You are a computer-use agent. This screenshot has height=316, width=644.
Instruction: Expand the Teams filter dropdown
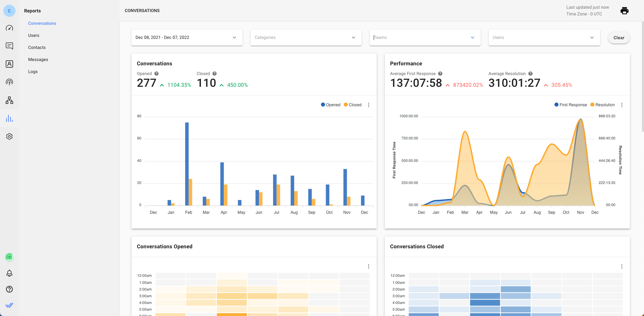pyautogui.click(x=425, y=38)
